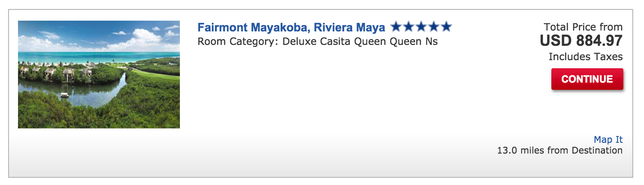Click the Includes Taxes text

pyautogui.click(x=586, y=57)
